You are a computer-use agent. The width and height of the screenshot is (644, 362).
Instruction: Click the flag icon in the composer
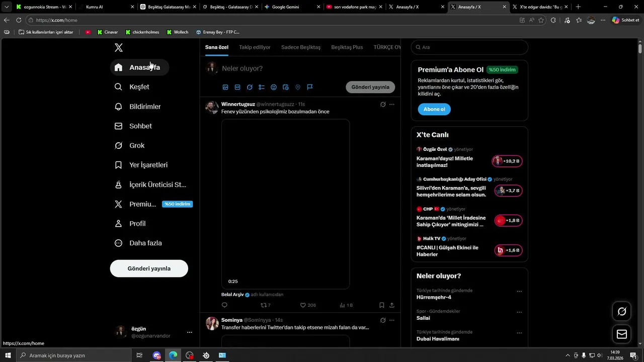point(310,87)
